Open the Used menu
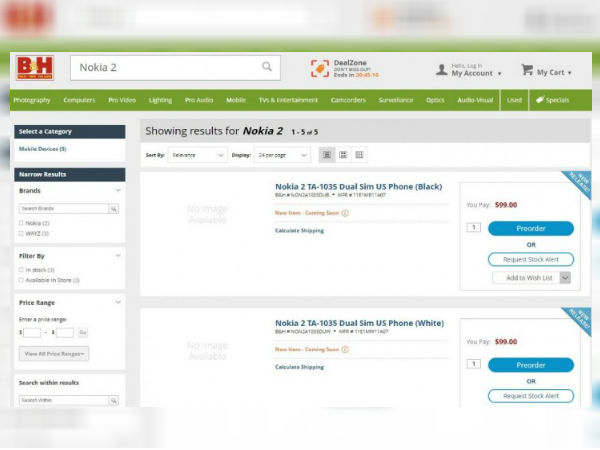 click(x=514, y=100)
